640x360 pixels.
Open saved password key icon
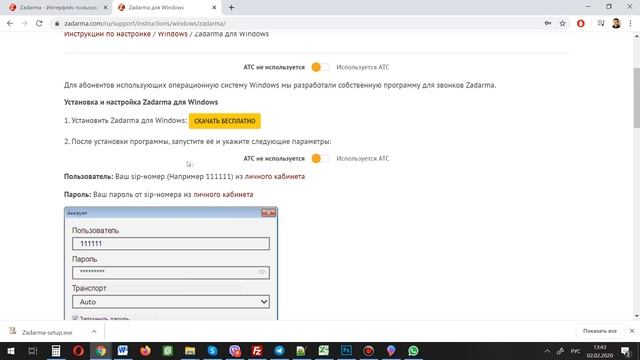548,23
